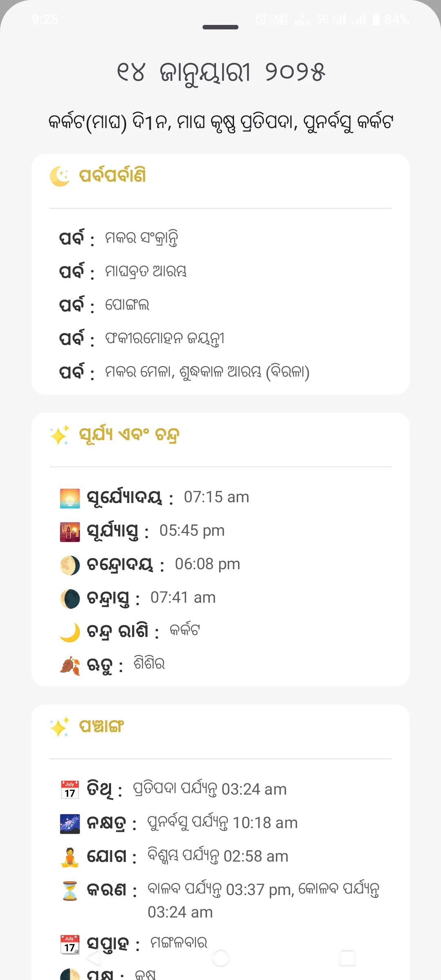Tap the sparkles icon in Panchang header
Viewport: 441px width, 980px height.
(x=60, y=727)
